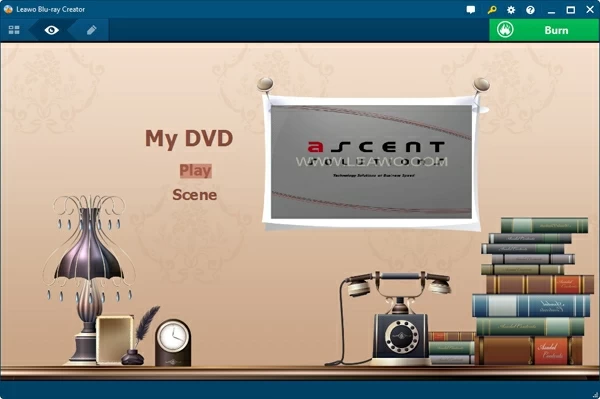Click the green Burn button
The height and width of the screenshot is (399, 600).
tap(544, 30)
